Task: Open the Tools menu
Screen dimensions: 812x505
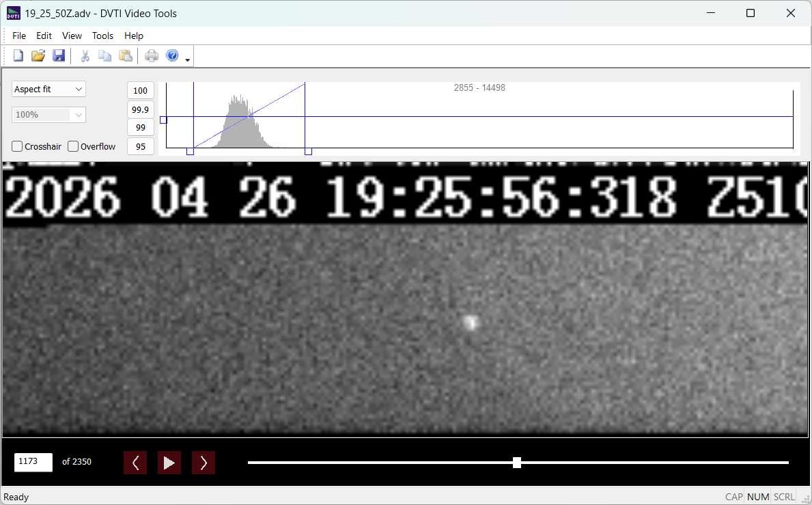Action: point(102,36)
